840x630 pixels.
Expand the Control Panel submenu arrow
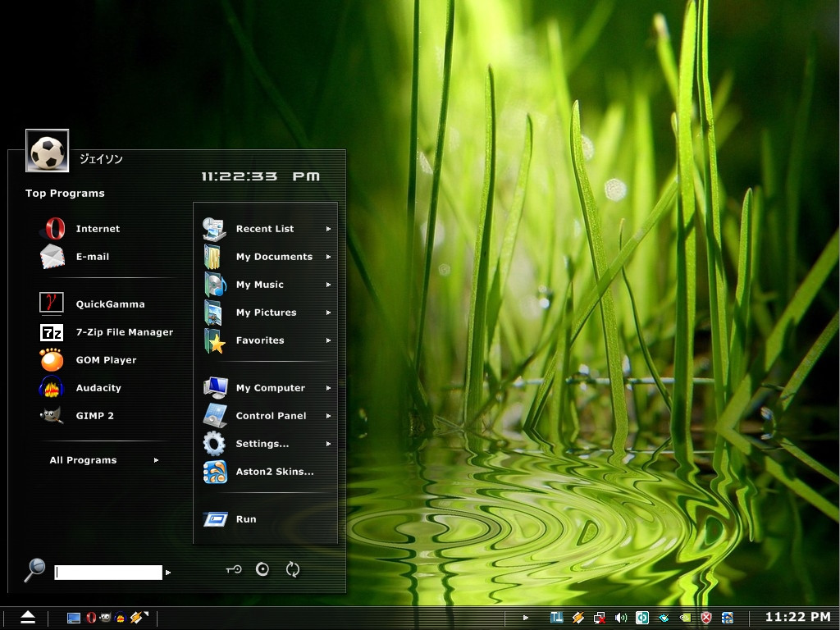[328, 416]
